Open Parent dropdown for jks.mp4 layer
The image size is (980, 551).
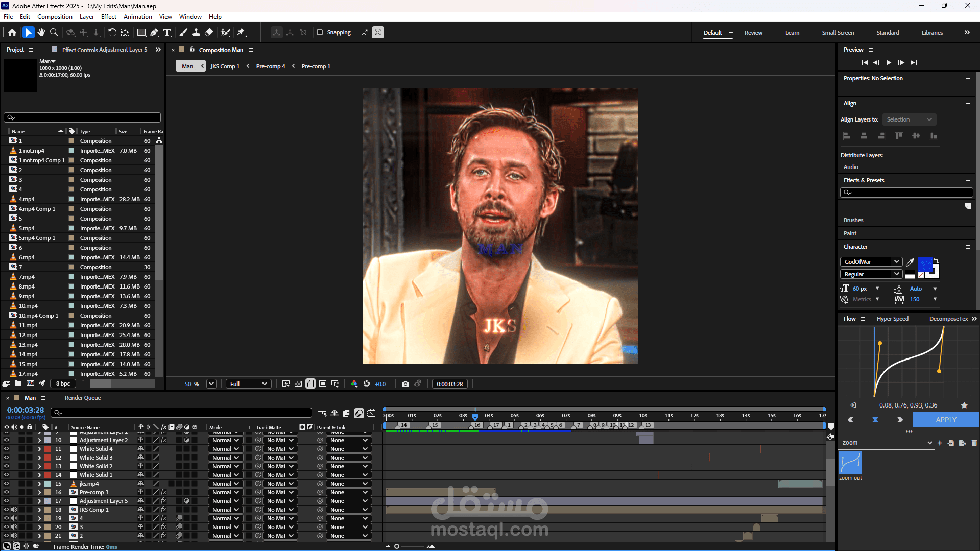click(349, 484)
